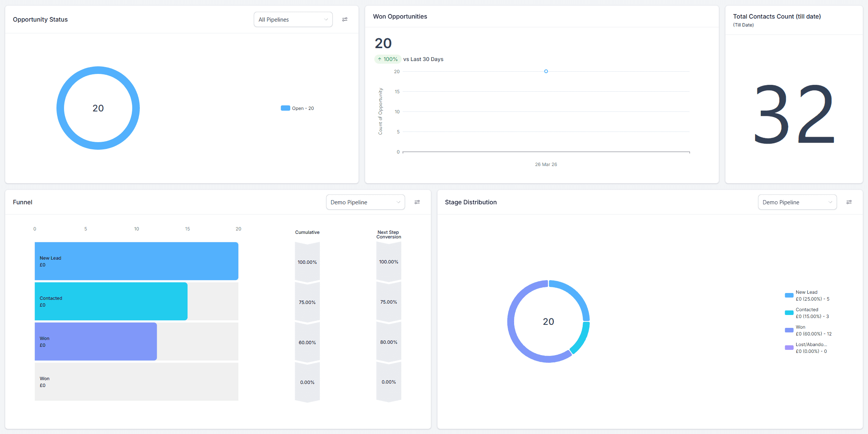
Task: Expand the All Pipelines dropdown
Action: click(293, 19)
